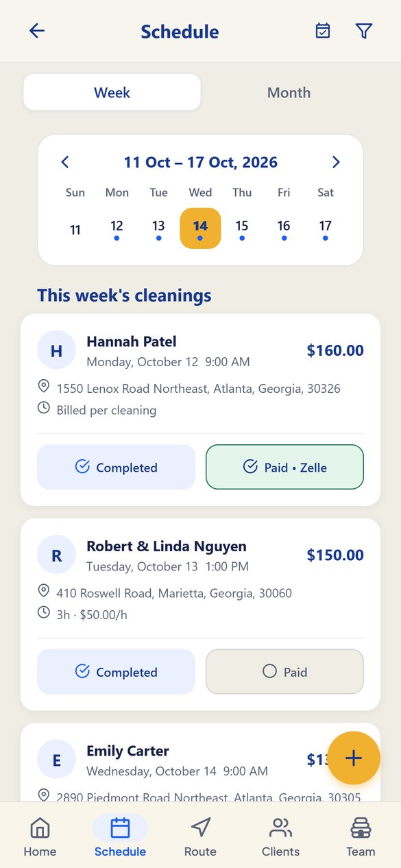Open Home in bottom navigation
This screenshot has height=868, width=401.
[40, 836]
